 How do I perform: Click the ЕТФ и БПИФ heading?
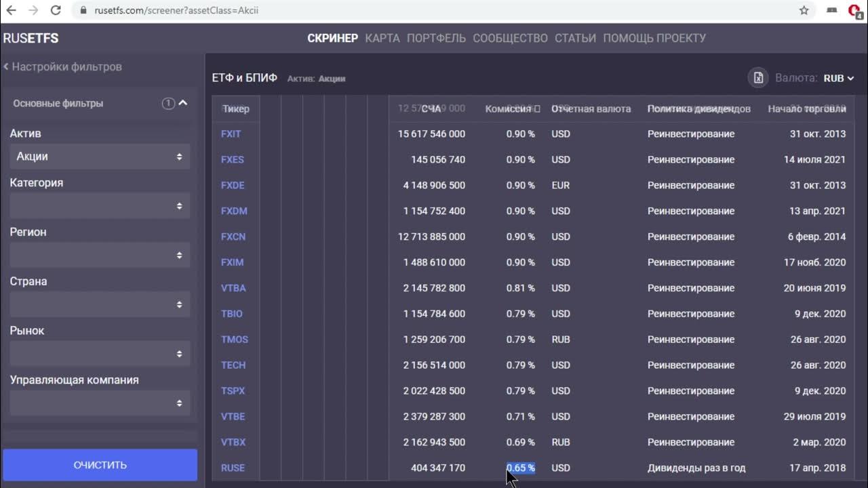pyautogui.click(x=245, y=78)
